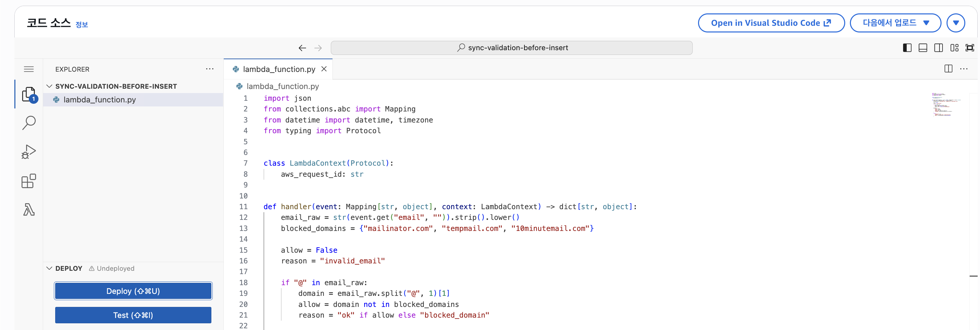Click the 'domain = email_raw.split' line

click(x=374, y=294)
